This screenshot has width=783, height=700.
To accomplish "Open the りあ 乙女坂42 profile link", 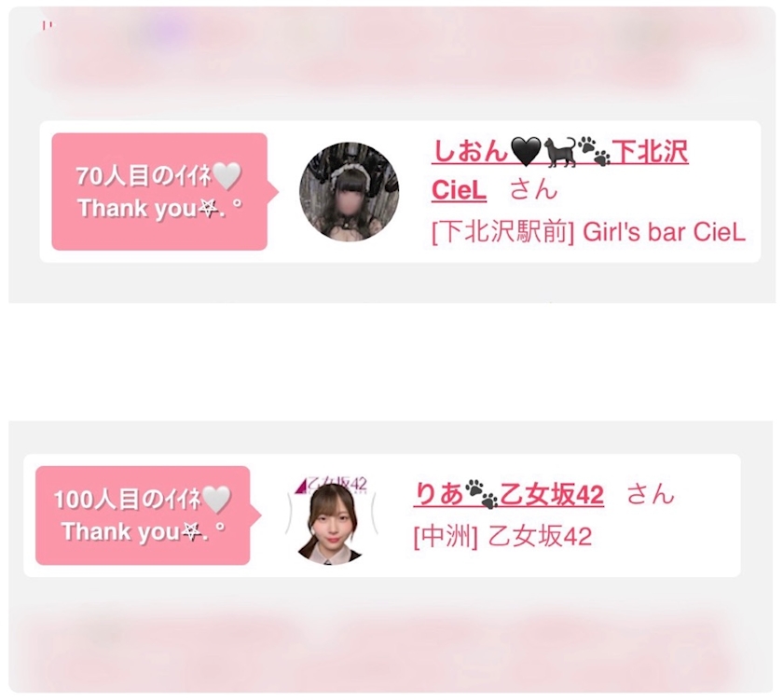I will pos(508,494).
